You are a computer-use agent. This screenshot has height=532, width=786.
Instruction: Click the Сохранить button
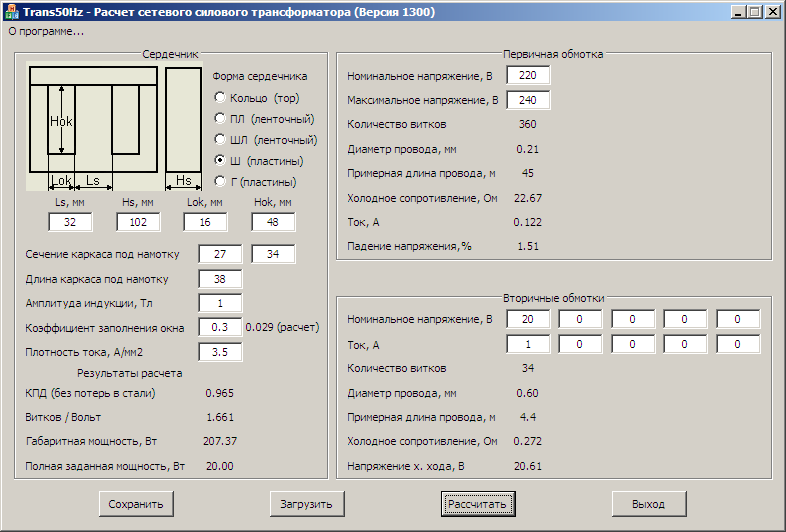click(136, 504)
